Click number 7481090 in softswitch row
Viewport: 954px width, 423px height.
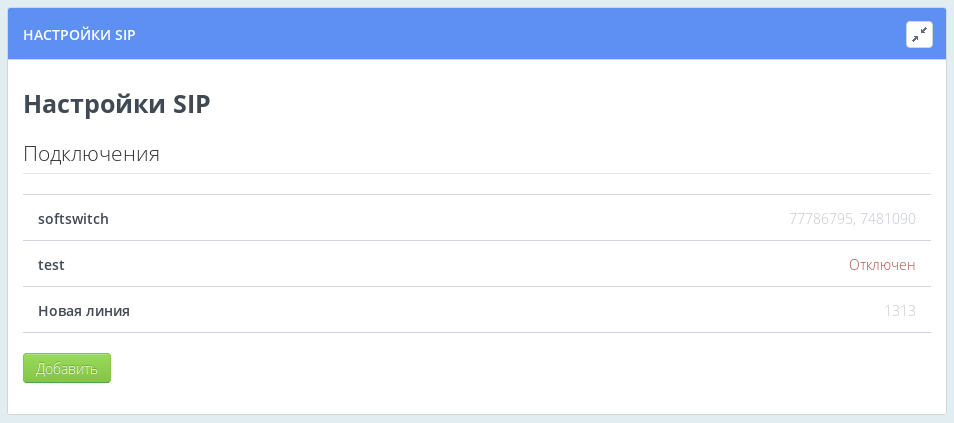click(x=888, y=218)
